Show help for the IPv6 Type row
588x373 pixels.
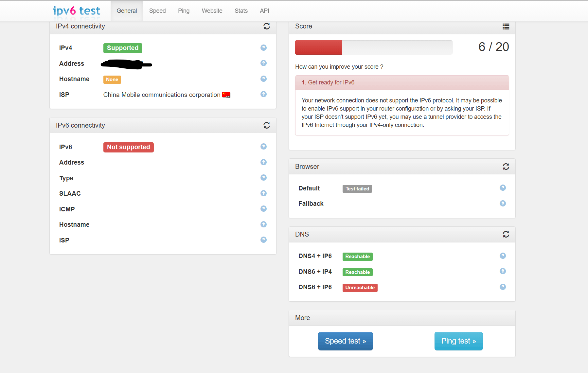(x=263, y=177)
